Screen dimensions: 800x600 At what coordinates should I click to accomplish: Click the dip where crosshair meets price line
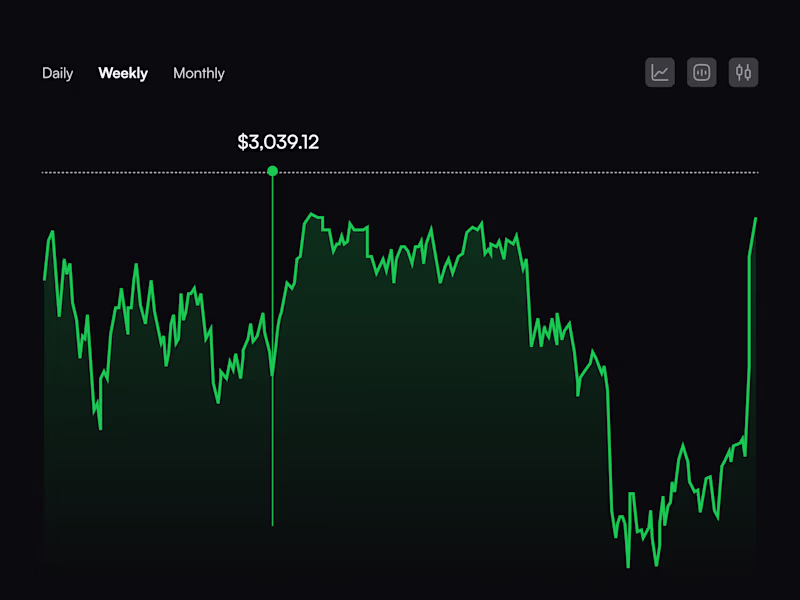tap(272, 373)
